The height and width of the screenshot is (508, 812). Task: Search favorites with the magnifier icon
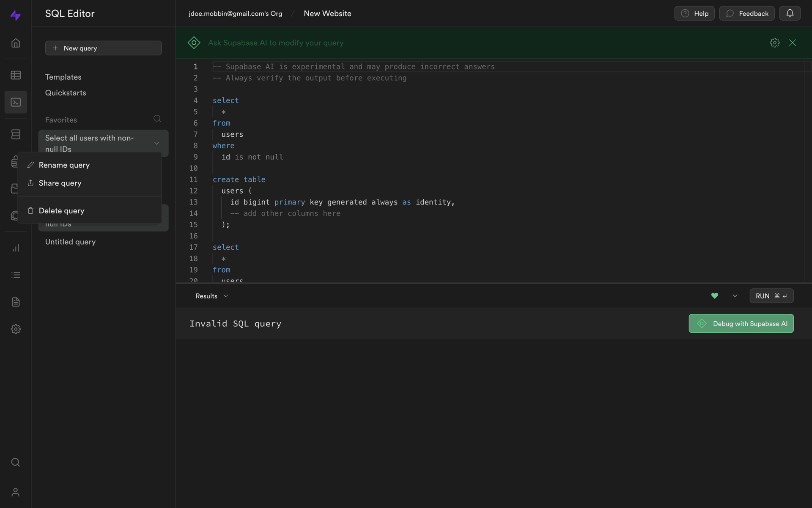coord(157,119)
